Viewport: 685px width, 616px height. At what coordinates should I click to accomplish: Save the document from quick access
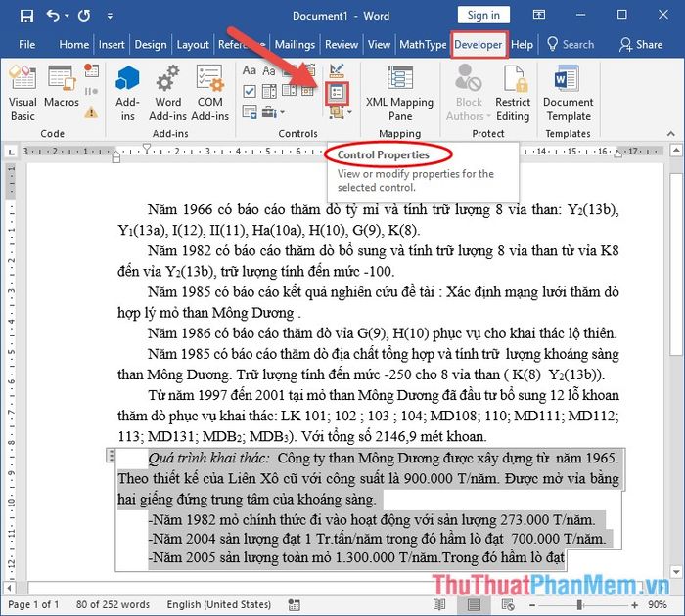[26, 17]
